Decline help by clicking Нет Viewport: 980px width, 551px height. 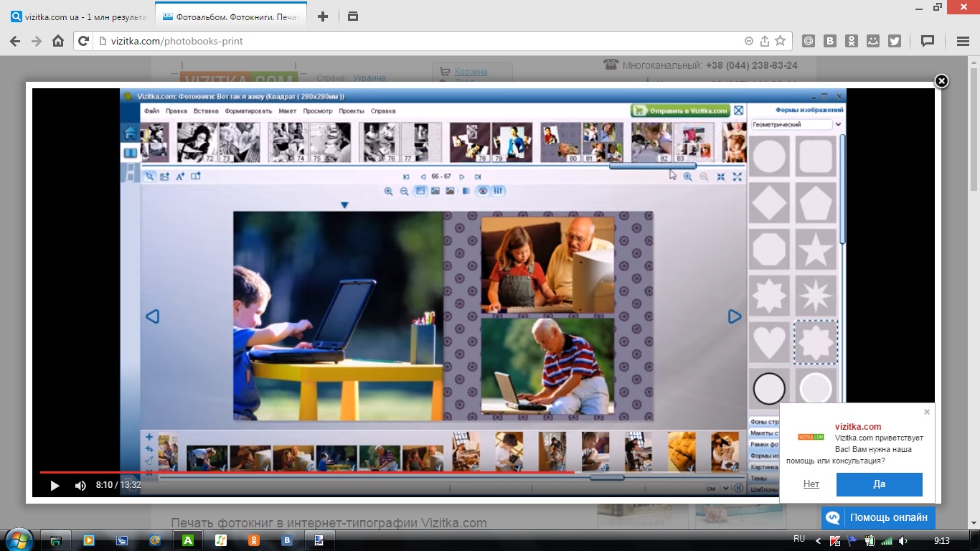811,484
